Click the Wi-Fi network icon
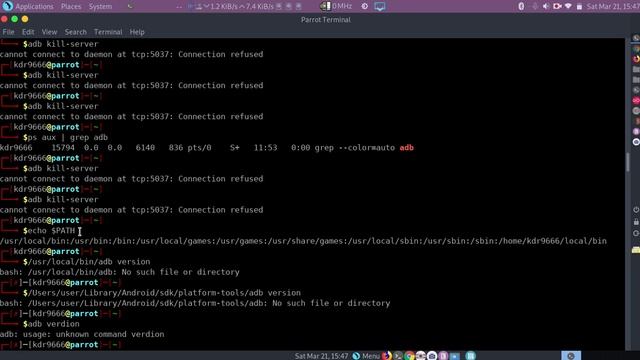The image size is (640, 360). pyautogui.click(x=568, y=7)
